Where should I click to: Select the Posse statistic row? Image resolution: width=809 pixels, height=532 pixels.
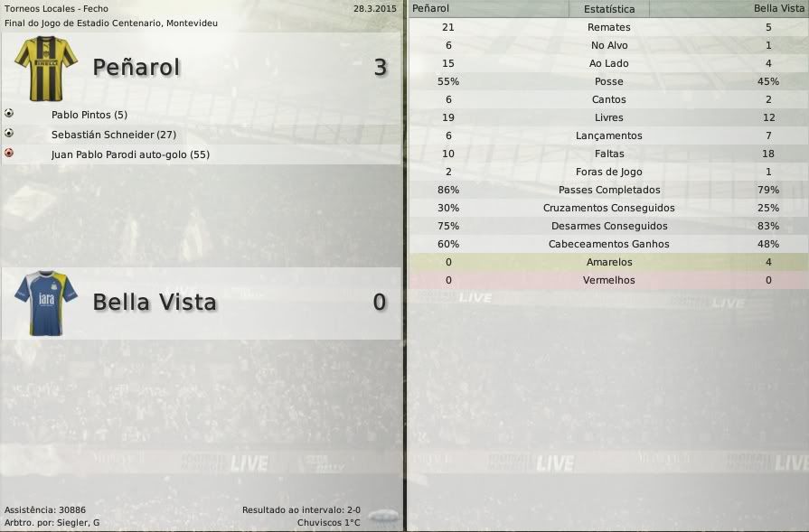click(608, 81)
